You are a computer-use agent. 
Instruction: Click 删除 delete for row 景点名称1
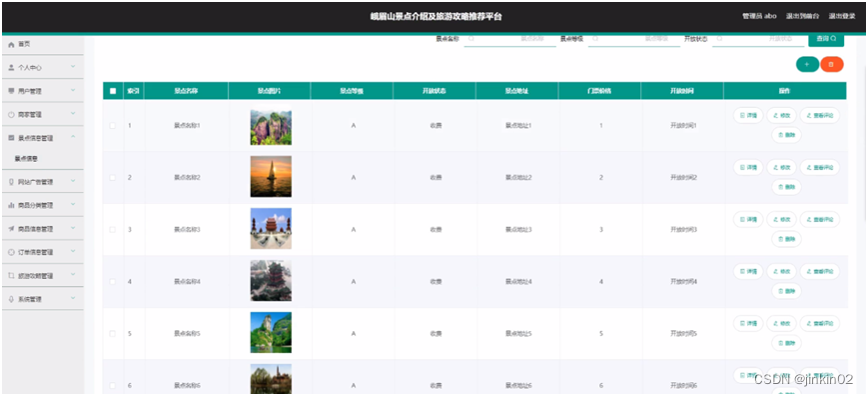[x=787, y=135]
